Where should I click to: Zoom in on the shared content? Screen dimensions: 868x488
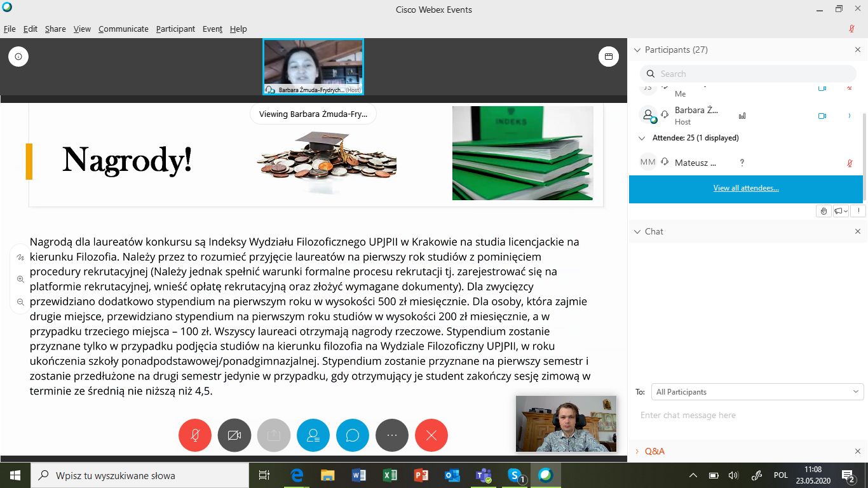20,279
